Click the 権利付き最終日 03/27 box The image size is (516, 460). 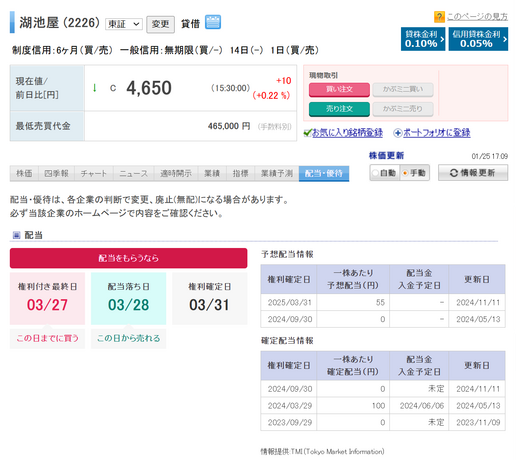point(47,298)
